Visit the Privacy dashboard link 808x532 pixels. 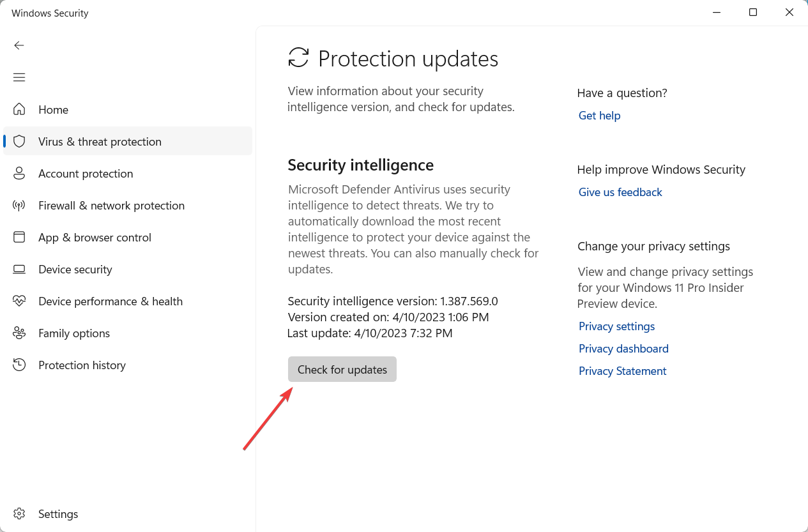[x=623, y=349]
